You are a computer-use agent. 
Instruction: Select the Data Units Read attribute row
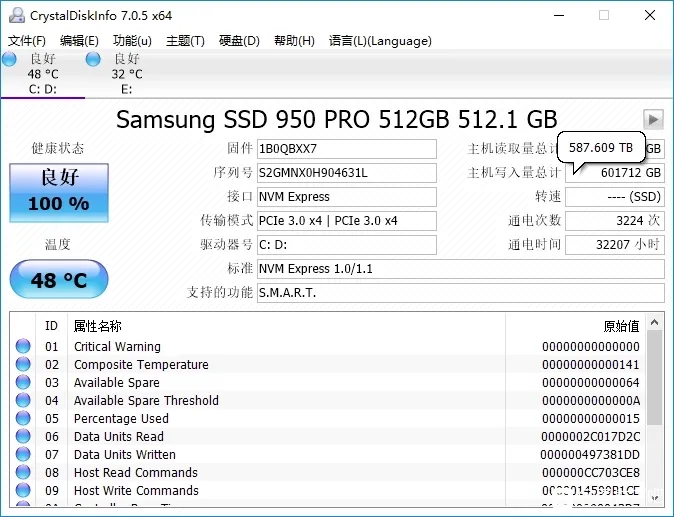click(x=327, y=437)
